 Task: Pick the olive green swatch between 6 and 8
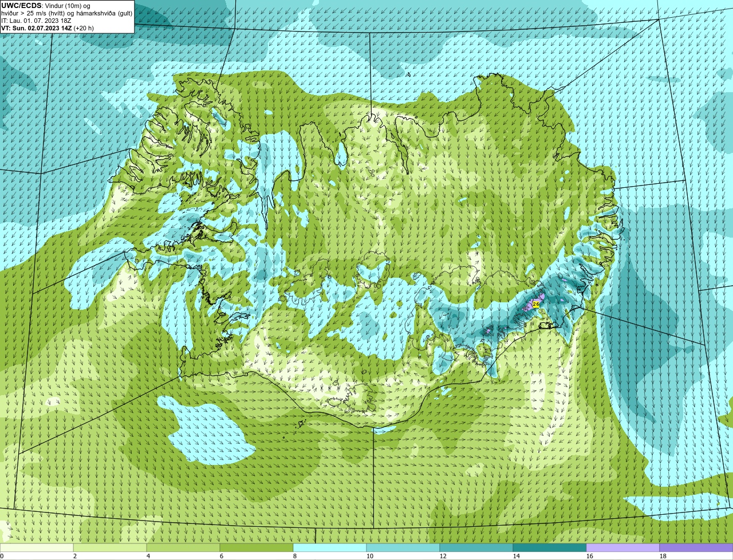(257, 548)
